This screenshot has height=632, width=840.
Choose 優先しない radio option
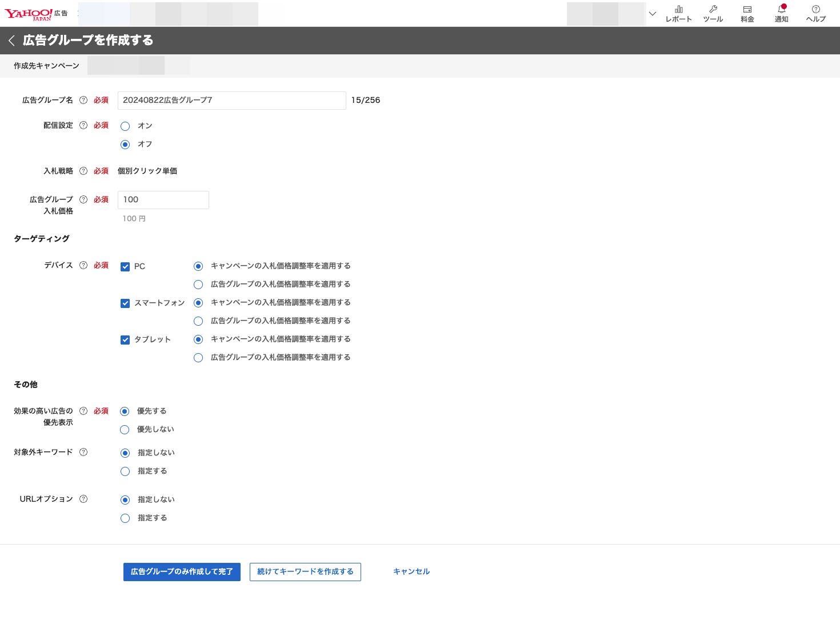[125, 430]
